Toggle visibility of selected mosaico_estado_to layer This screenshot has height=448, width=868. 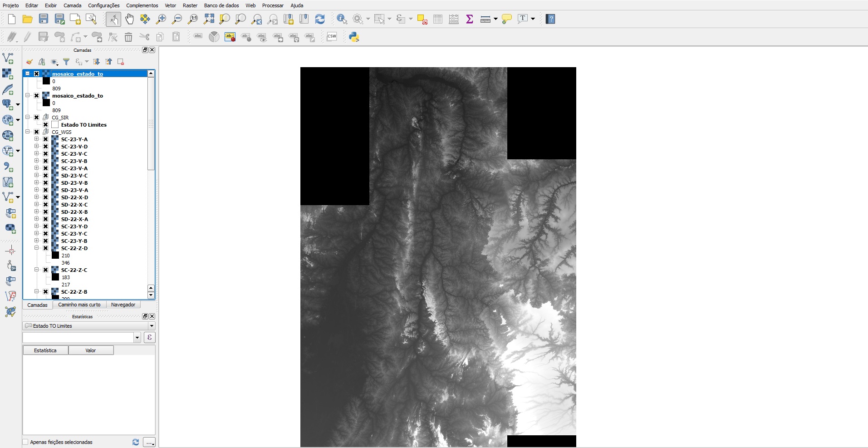tap(37, 74)
